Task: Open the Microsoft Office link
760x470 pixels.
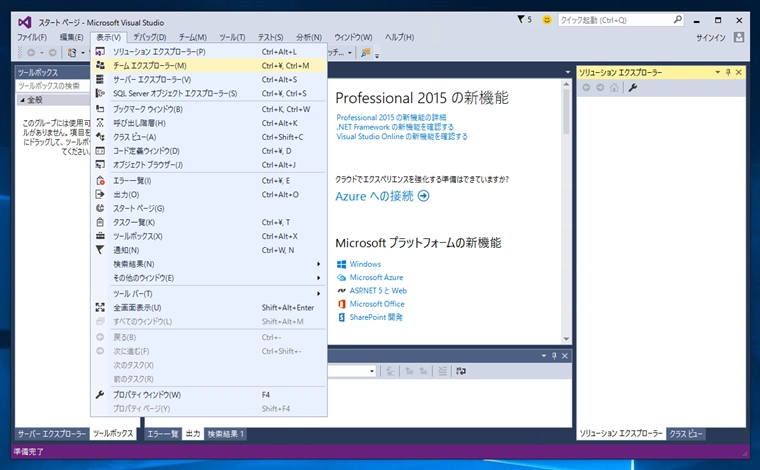Action: [x=377, y=304]
